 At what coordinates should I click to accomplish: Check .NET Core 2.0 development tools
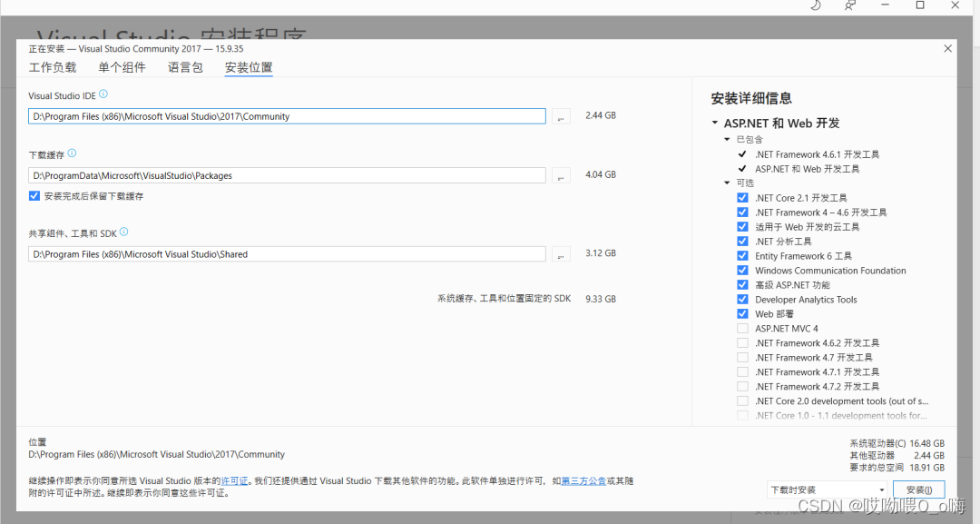point(742,400)
